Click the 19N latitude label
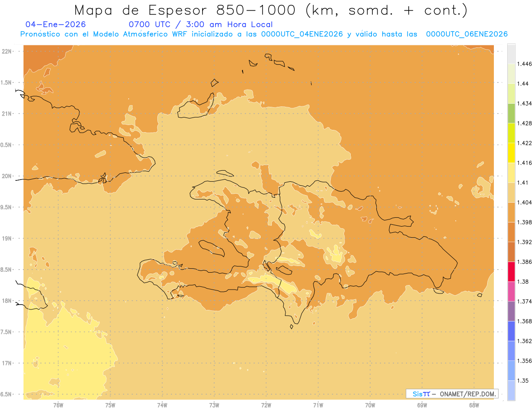Viewport: 532px width, 411px height. point(7,238)
